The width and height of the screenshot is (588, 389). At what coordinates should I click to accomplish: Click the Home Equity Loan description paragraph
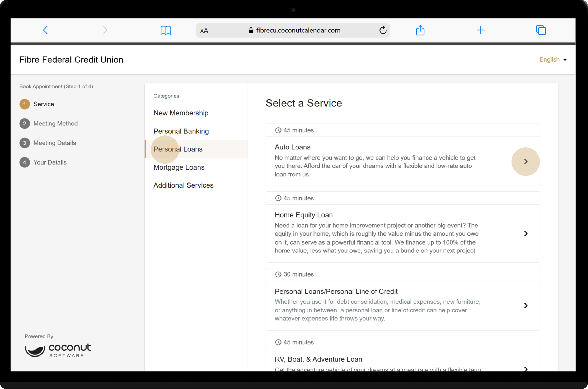pyautogui.click(x=377, y=238)
